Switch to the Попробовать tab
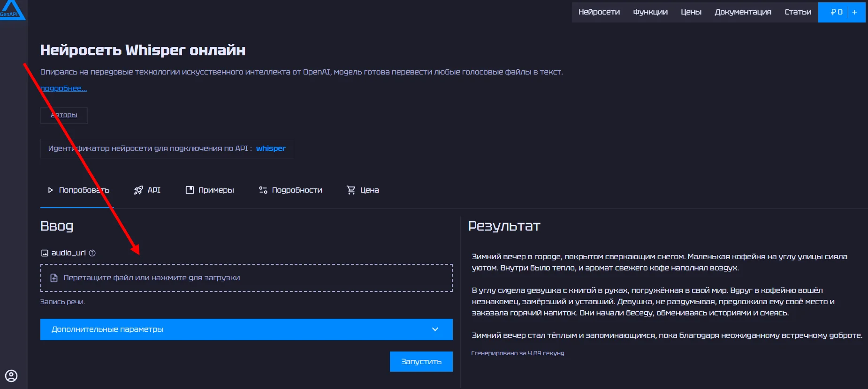The width and height of the screenshot is (868, 389). 77,190
